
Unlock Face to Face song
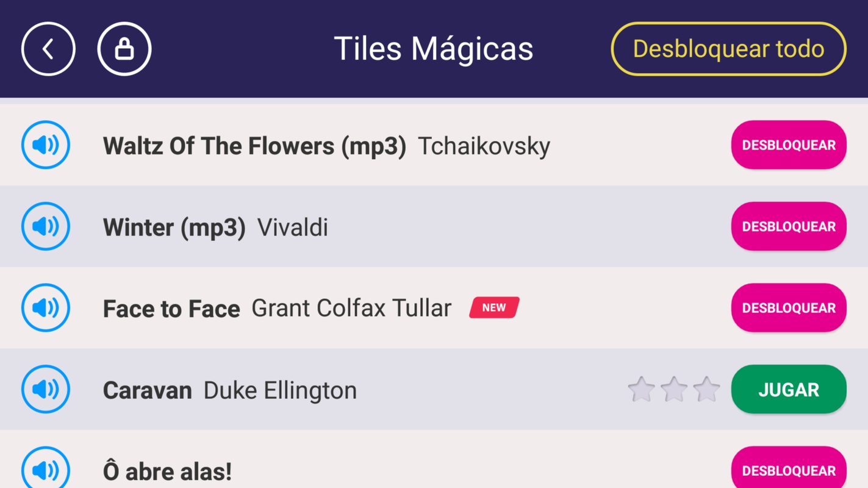(x=788, y=308)
